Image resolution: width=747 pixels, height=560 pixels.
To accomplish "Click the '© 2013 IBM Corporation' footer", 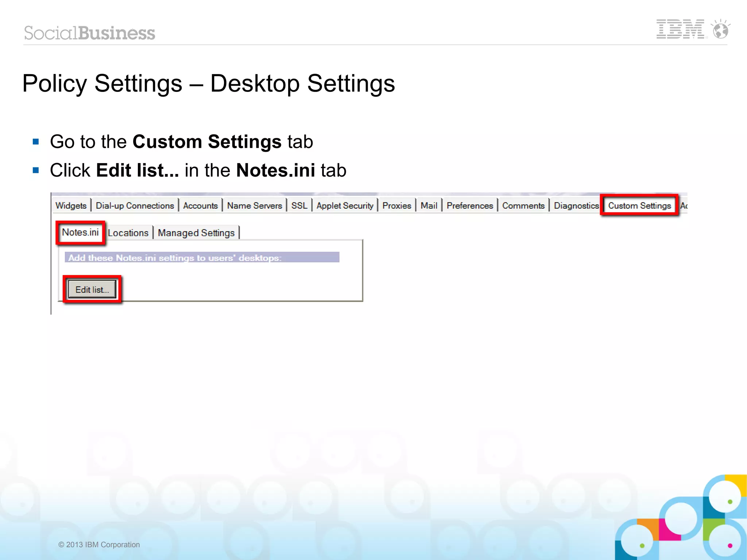I will (x=99, y=544).
